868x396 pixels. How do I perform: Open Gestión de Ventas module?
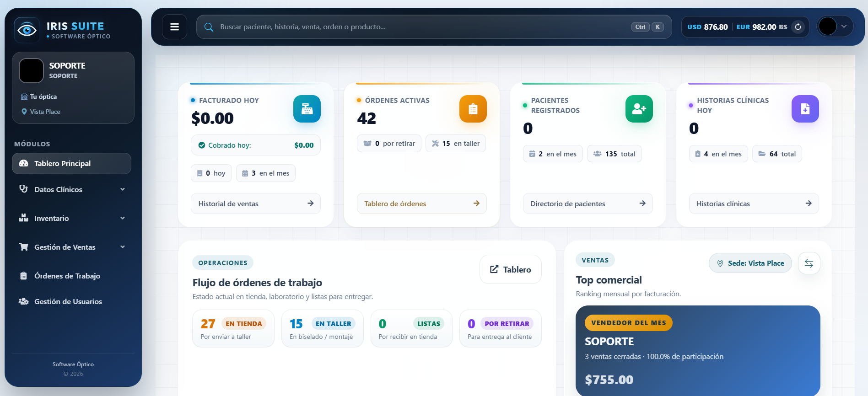click(71, 247)
